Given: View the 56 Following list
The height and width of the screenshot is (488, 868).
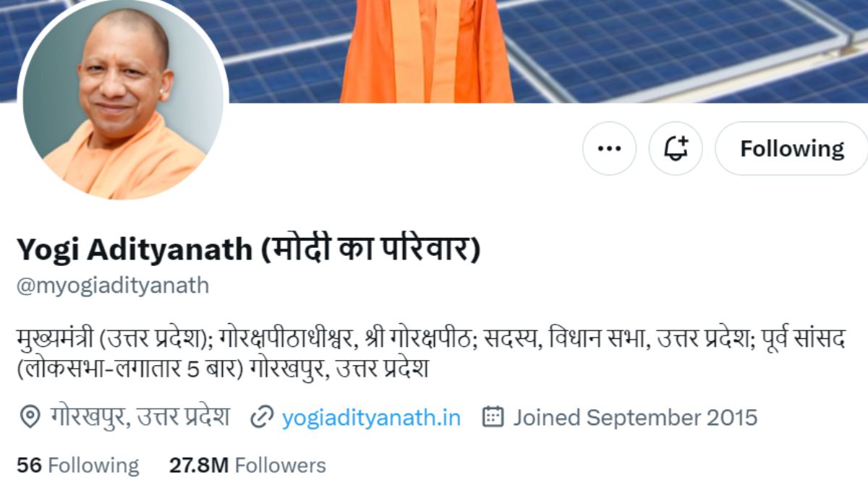Looking at the screenshot, I should coord(78,465).
